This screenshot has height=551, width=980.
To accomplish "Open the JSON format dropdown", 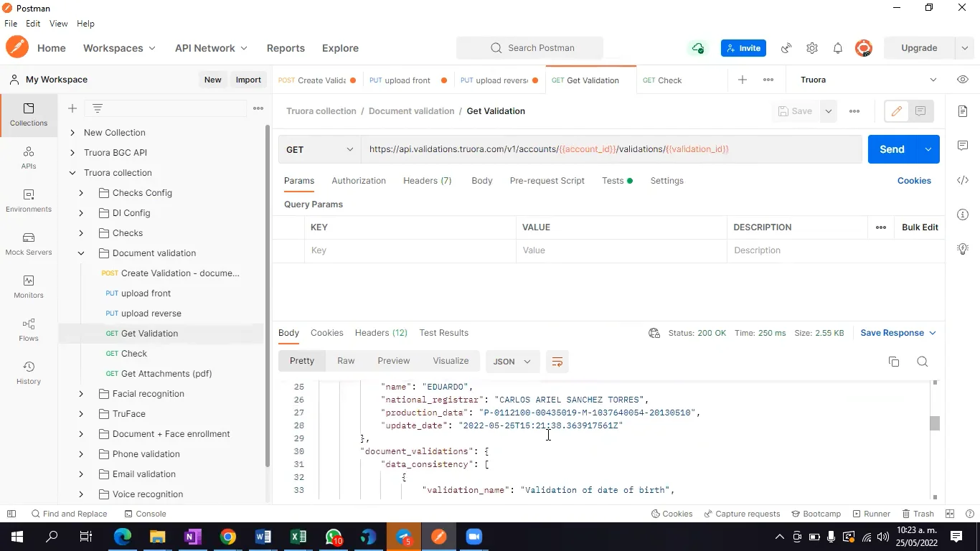I will (512, 362).
